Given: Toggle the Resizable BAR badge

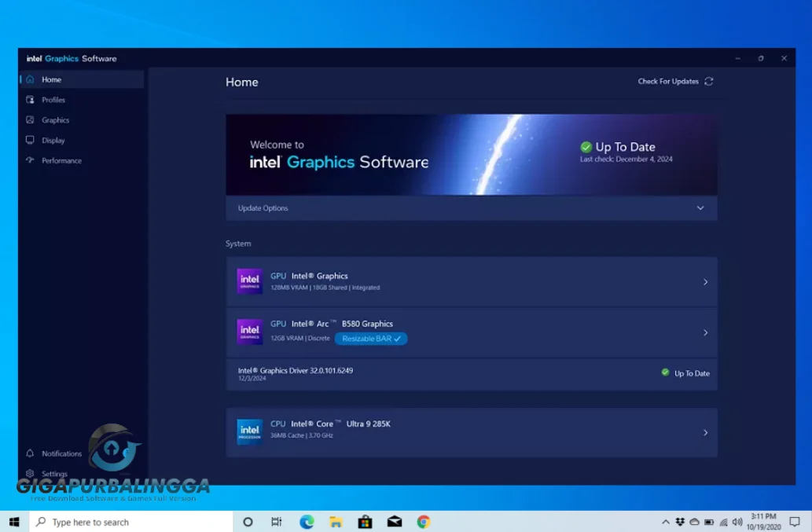Looking at the screenshot, I should 371,339.
